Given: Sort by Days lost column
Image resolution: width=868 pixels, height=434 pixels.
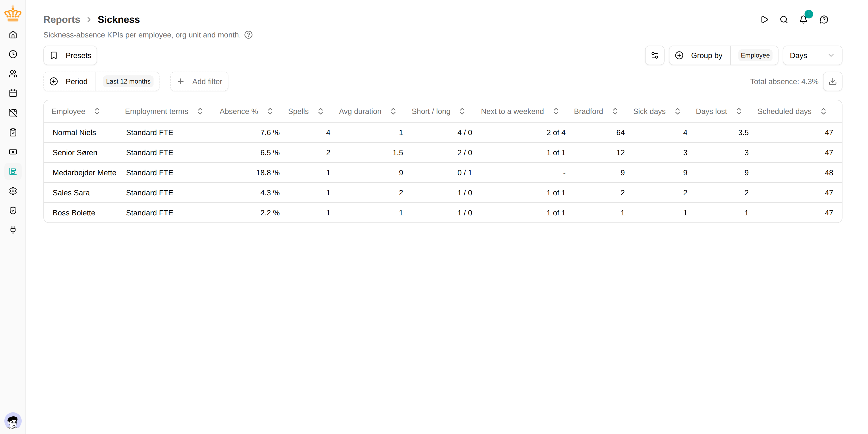Looking at the screenshot, I should tap(719, 111).
